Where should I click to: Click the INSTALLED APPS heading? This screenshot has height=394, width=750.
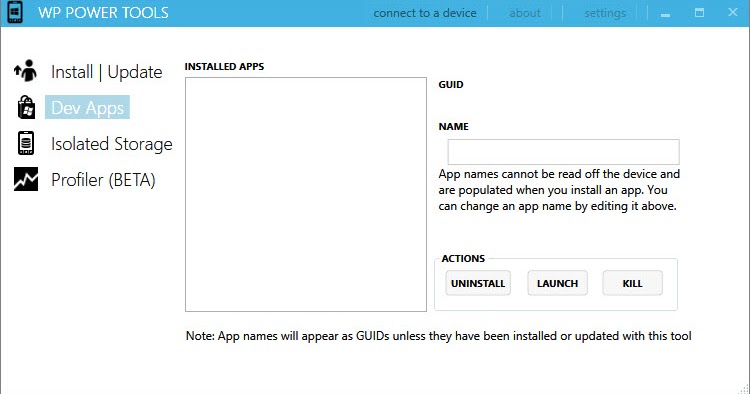tap(224, 66)
